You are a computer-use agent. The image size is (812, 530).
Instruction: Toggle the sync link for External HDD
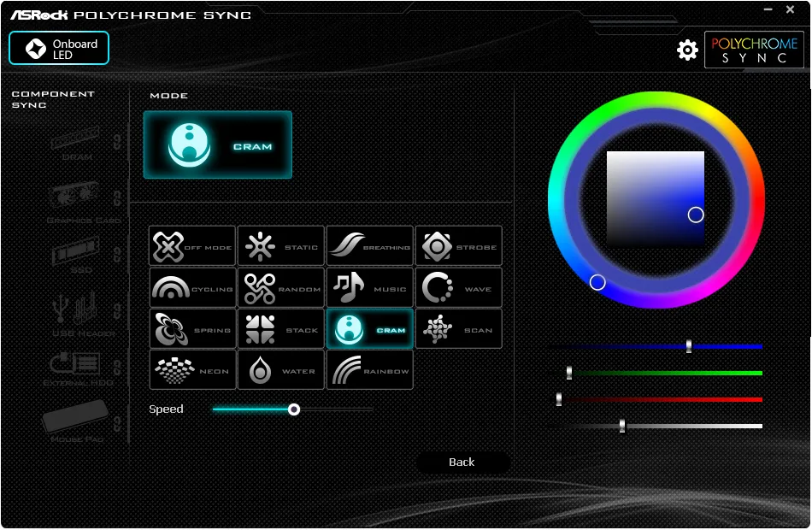[x=118, y=368]
